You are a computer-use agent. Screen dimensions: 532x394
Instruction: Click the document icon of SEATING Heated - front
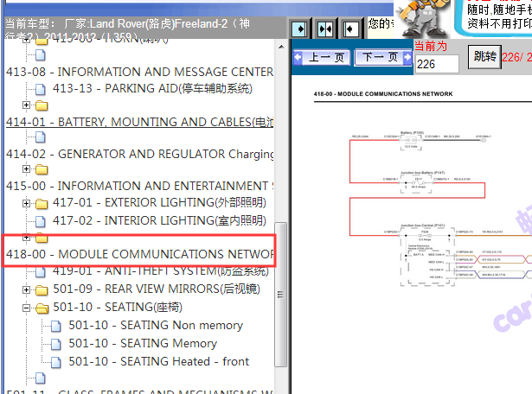coord(56,362)
